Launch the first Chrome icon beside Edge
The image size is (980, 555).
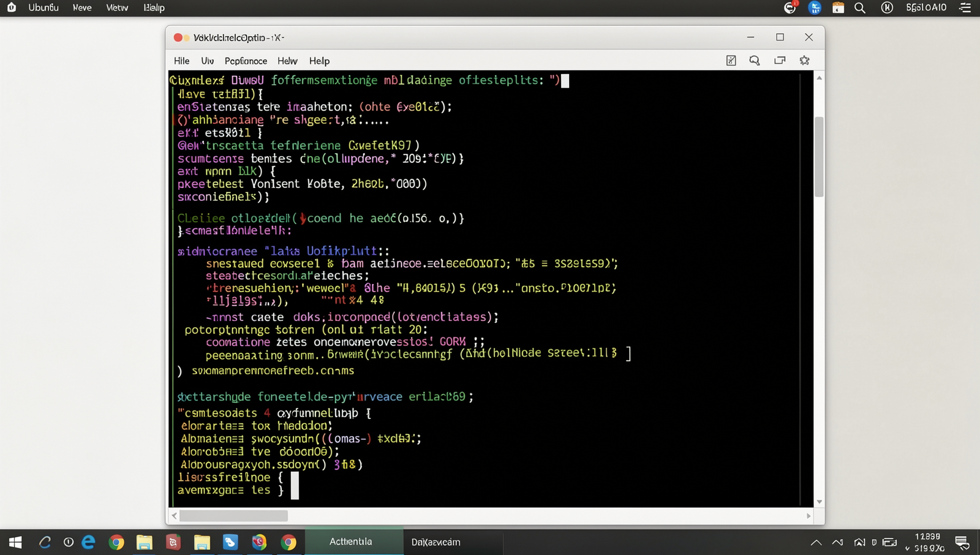[116, 542]
